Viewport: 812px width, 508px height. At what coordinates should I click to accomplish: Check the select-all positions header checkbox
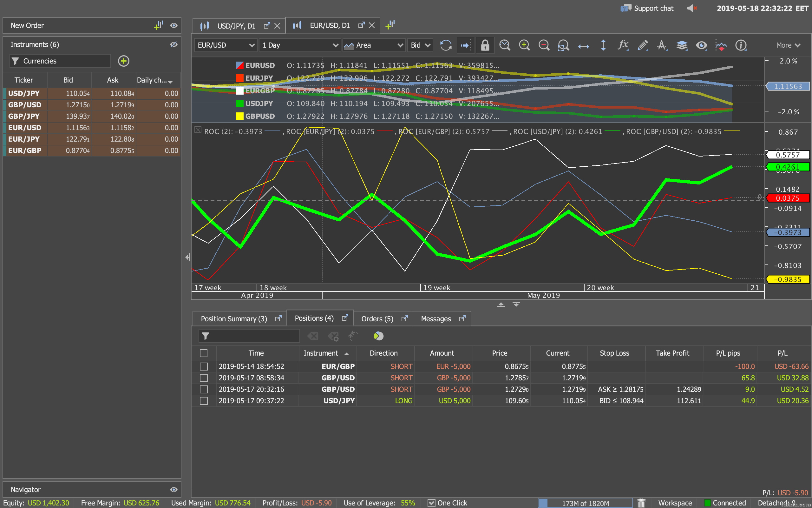(x=204, y=353)
